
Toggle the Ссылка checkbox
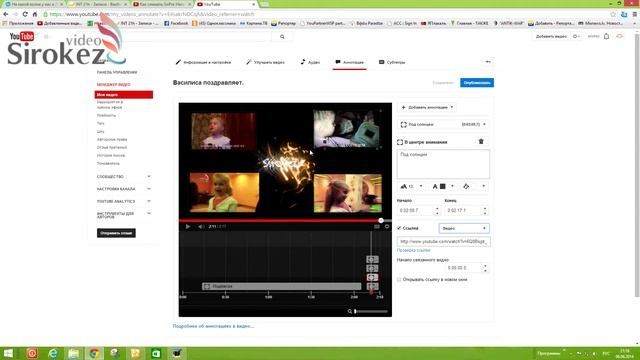click(x=399, y=228)
